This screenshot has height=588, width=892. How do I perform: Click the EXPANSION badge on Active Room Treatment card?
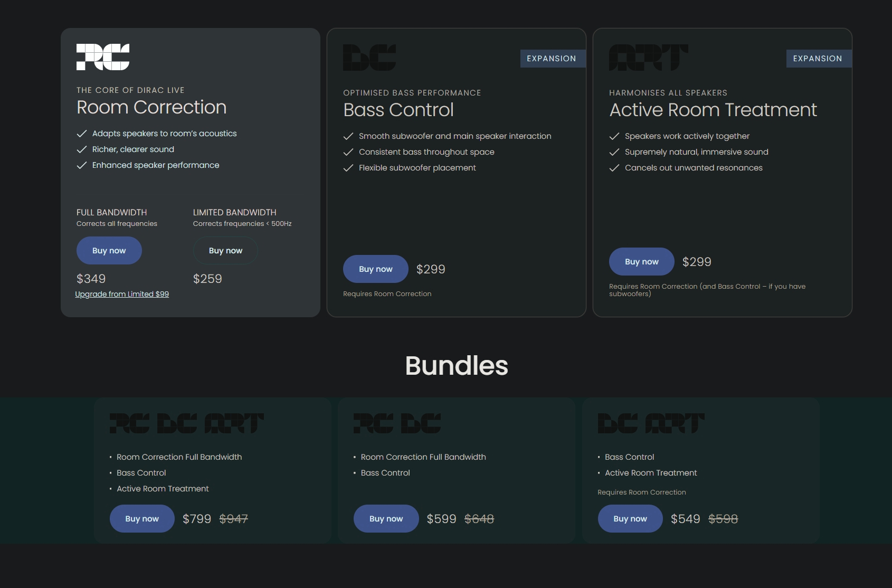click(818, 59)
